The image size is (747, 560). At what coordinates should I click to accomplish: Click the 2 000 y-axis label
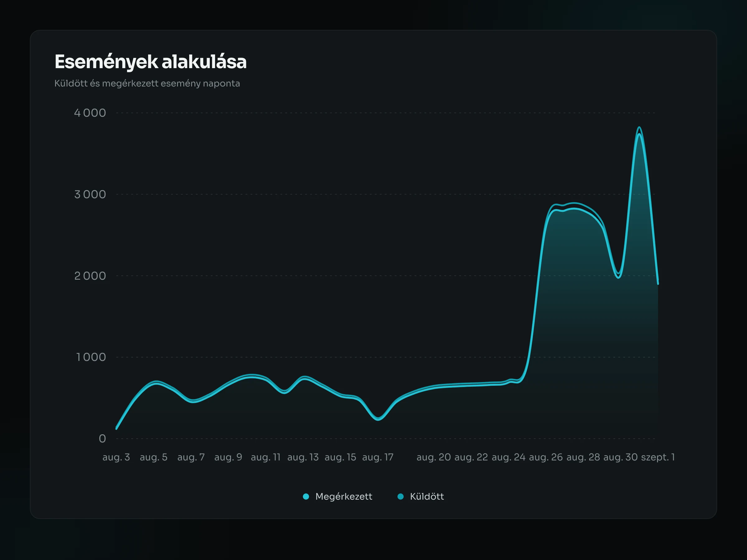coord(90,276)
